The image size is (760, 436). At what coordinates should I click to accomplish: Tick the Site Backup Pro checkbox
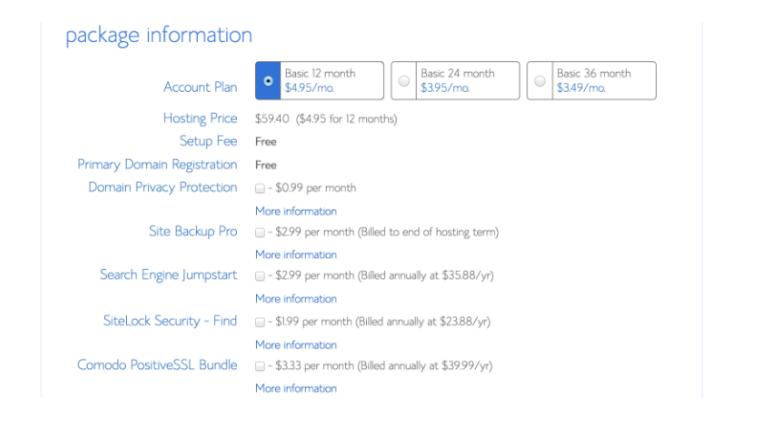tap(260, 232)
